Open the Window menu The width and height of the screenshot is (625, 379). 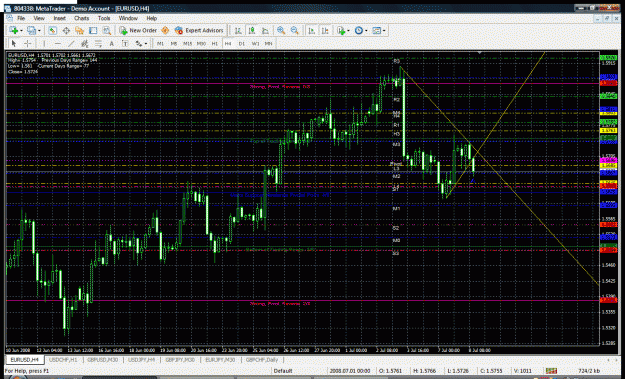[x=128, y=18]
